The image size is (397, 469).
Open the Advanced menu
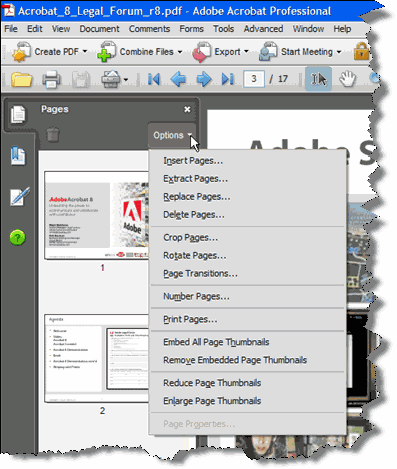(263, 29)
